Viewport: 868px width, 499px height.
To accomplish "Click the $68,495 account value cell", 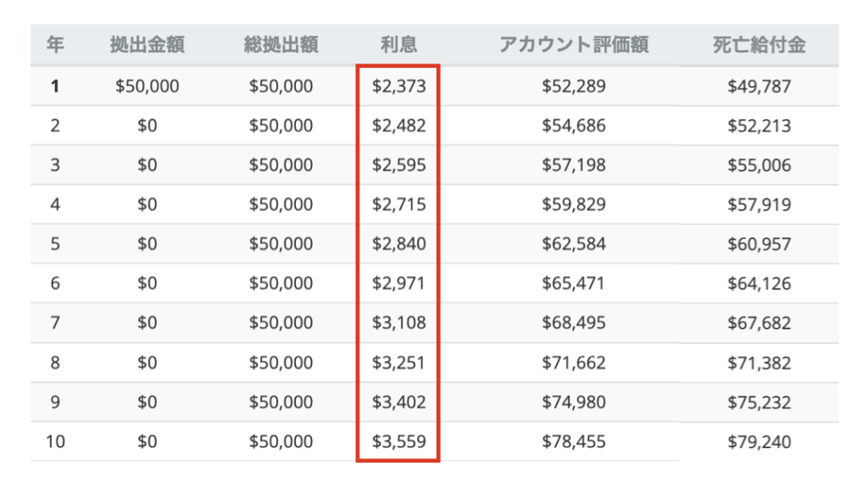I will [574, 323].
